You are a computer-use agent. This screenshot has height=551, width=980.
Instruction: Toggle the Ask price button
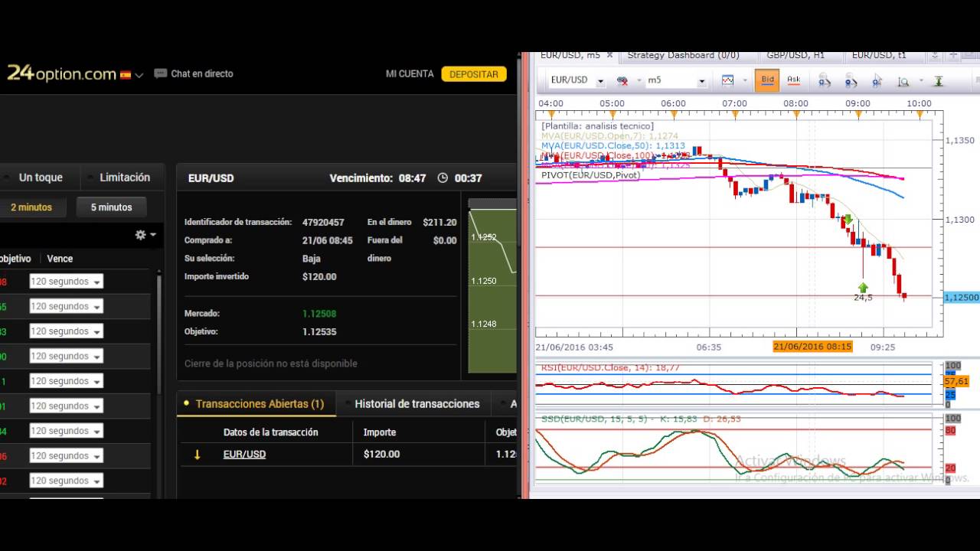794,80
